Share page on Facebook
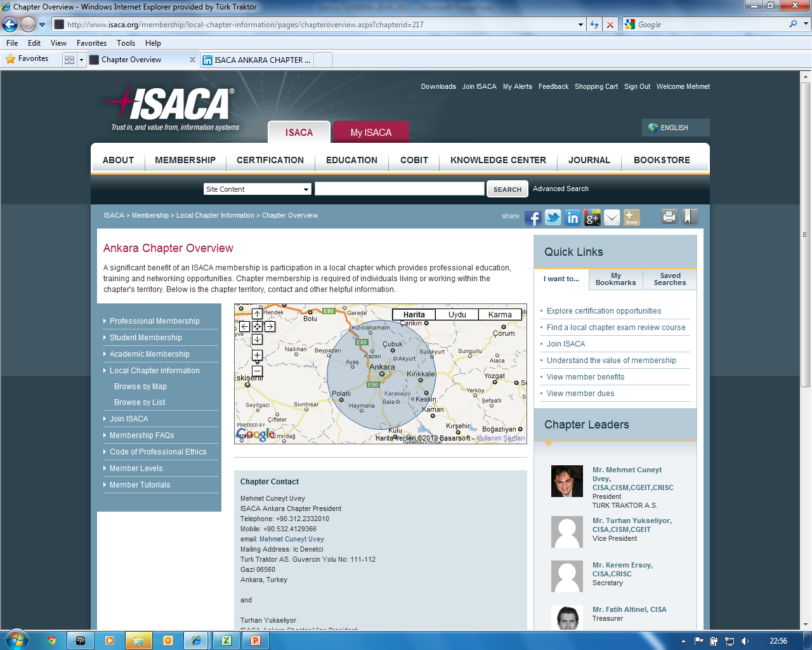The height and width of the screenshot is (650, 812). pos(533,218)
